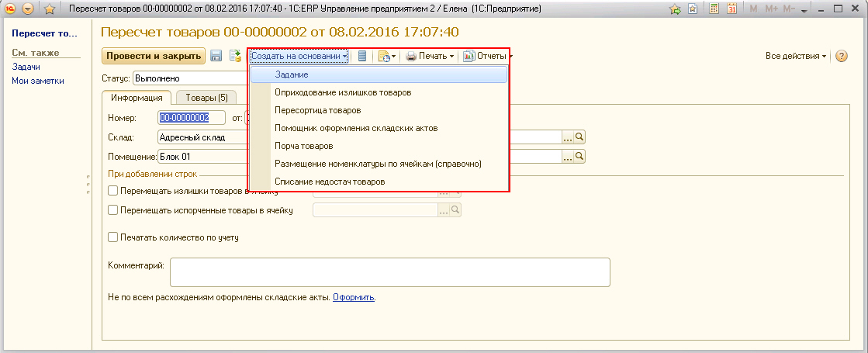Click the M memory button
The height and width of the screenshot is (353, 868).
[753, 9]
